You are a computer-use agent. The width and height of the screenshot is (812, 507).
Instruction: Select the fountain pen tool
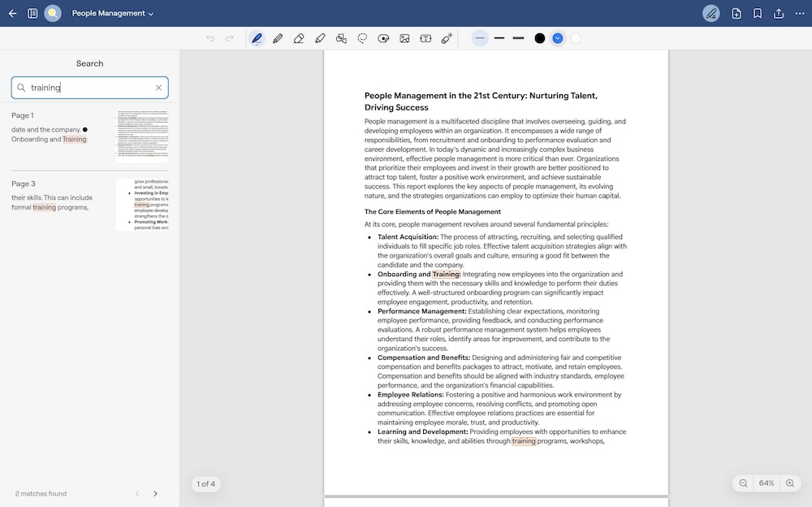(257, 38)
